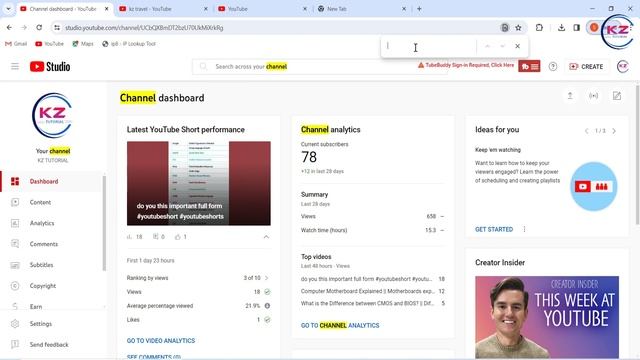Open the YouTube Studio hamburger menu
The width and height of the screenshot is (640, 360).
15,66
